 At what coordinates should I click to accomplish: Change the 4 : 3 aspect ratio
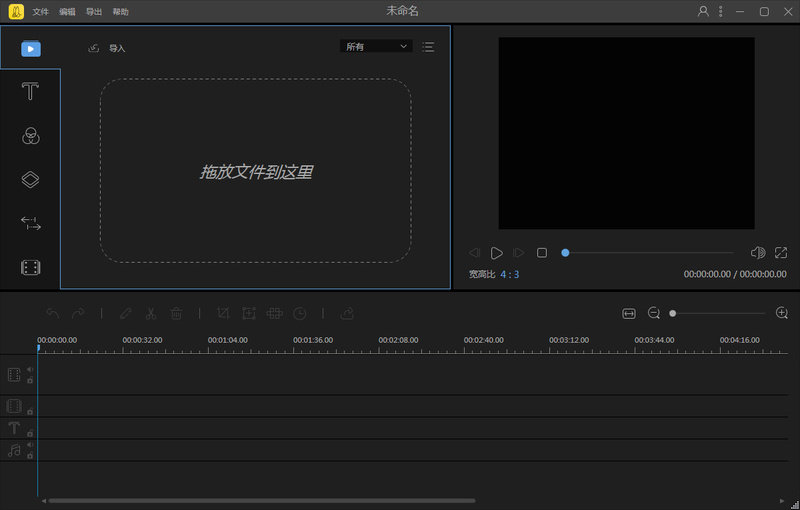(509, 274)
